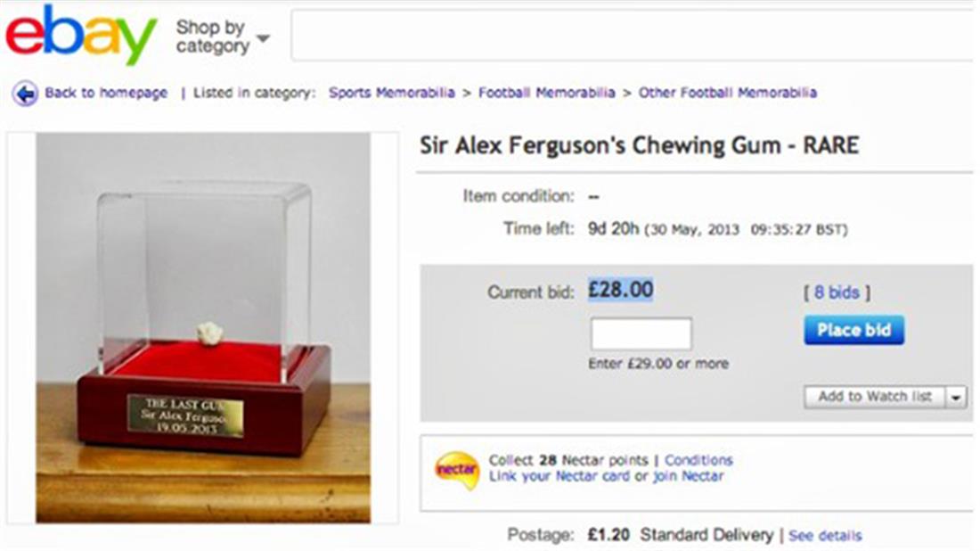This screenshot has width=980, height=551.
Task: Click the bid amount input field
Action: coord(641,333)
